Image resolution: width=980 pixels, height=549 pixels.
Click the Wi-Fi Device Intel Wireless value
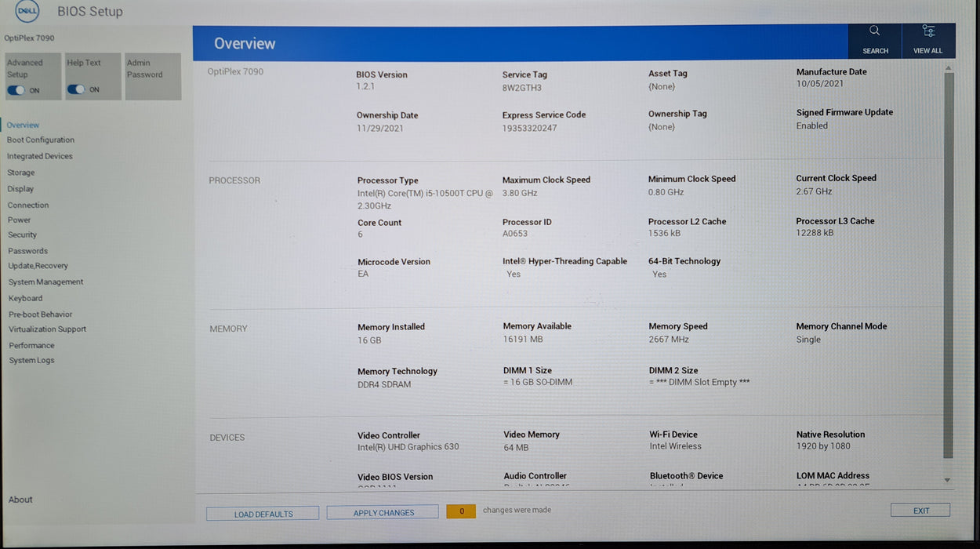(x=676, y=446)
